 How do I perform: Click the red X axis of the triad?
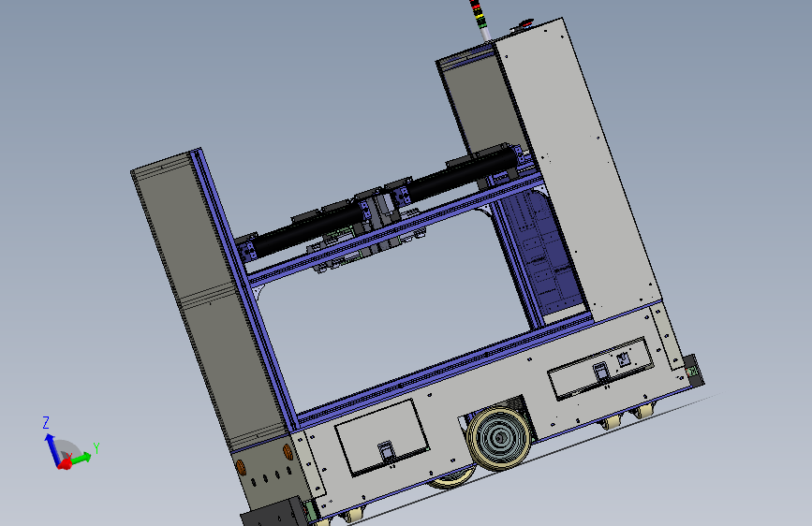[66, 464]
